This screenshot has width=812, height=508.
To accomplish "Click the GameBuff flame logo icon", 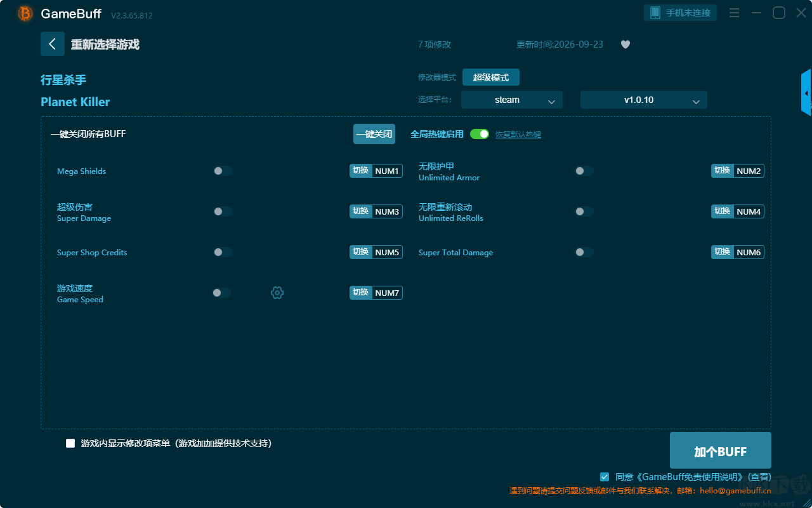I will pyautogui.click(x=25, y=13).
